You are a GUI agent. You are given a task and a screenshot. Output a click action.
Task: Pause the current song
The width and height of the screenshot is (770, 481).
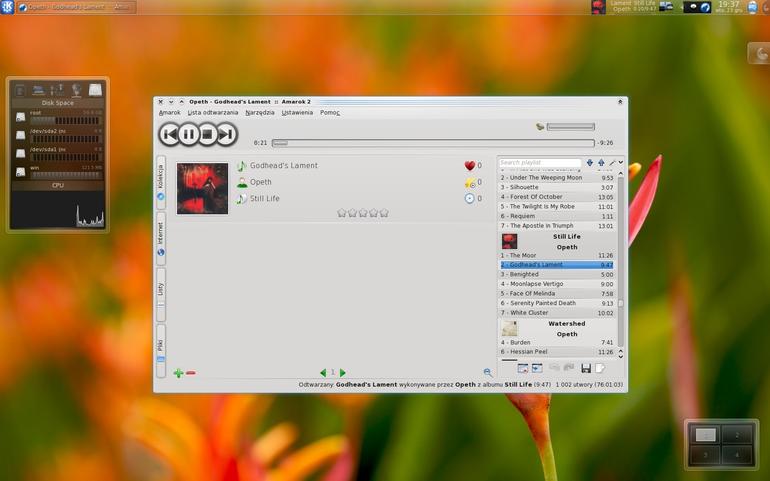(188, 134)
